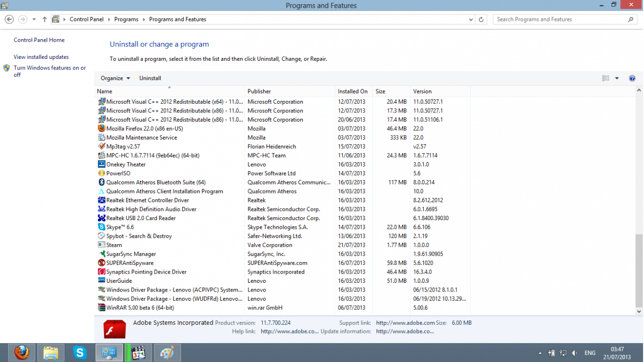The height and width of the screenshot is (362, 644).
Task: Click the Synaptics Pointing Device Driver icon
Action: (101, 271)
